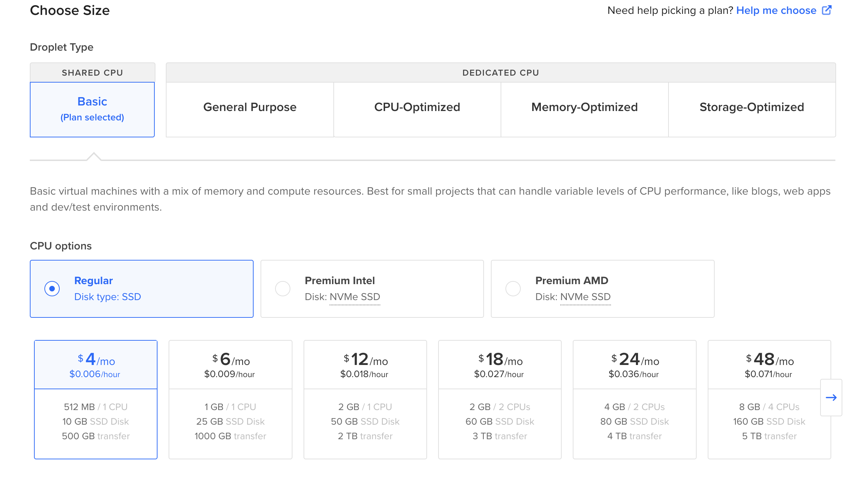The image size is (868, 485).
Task: Choose the Basic shared CPU plan tab
Action: click(x=92, y=110)
